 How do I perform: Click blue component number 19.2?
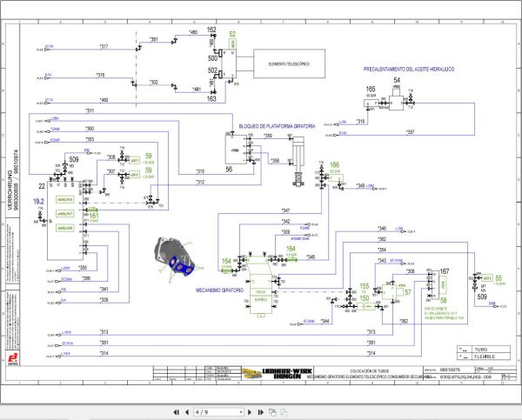[38, 202]
